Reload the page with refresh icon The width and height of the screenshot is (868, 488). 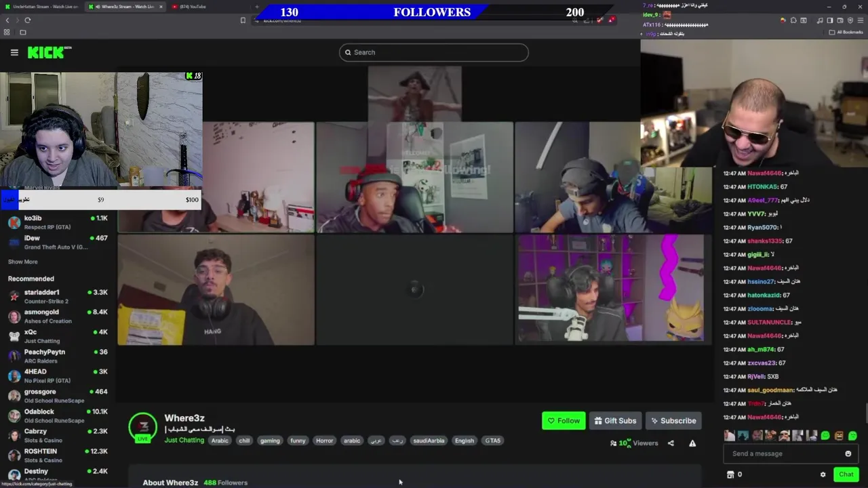click(x=28, y=20)
